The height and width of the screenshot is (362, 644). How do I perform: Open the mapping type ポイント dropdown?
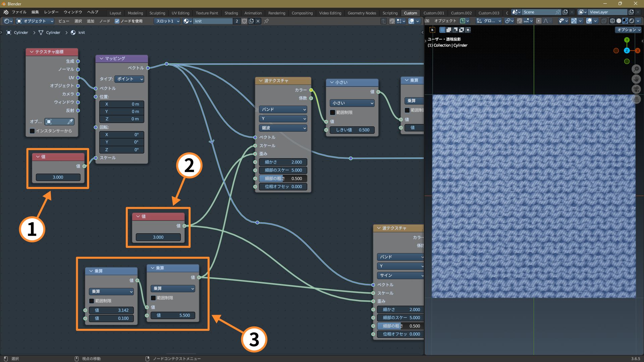[129, 79]
